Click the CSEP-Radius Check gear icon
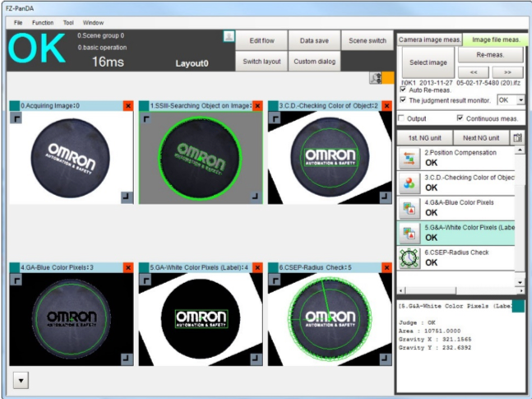532x399 pixels. (x=409, y=257)
